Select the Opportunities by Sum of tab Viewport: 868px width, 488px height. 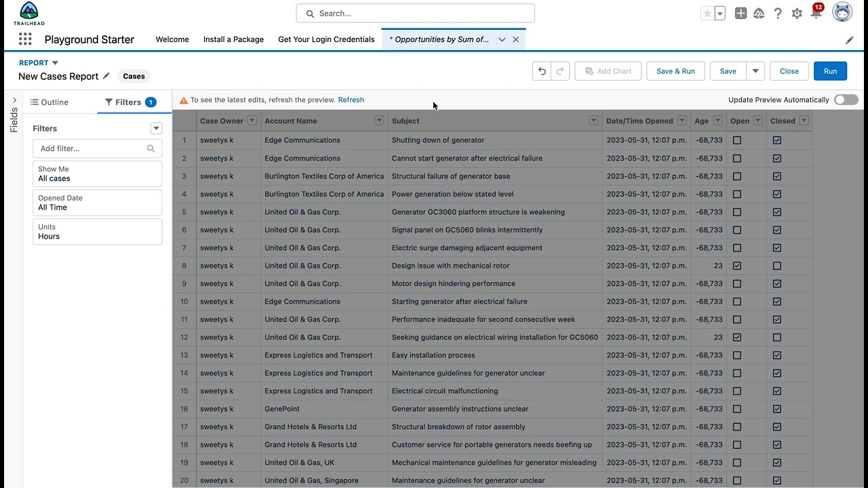[x=441, y=39]
